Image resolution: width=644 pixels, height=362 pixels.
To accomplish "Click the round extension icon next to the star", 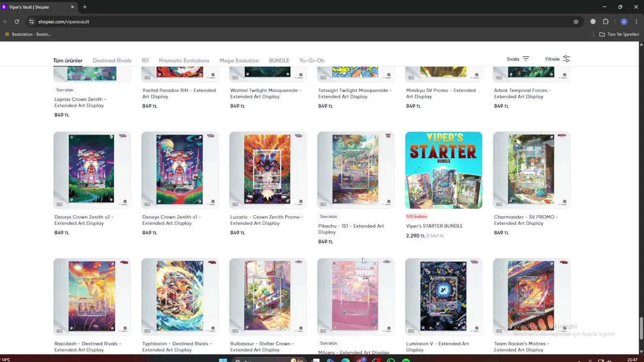I will tap(593, 22).
